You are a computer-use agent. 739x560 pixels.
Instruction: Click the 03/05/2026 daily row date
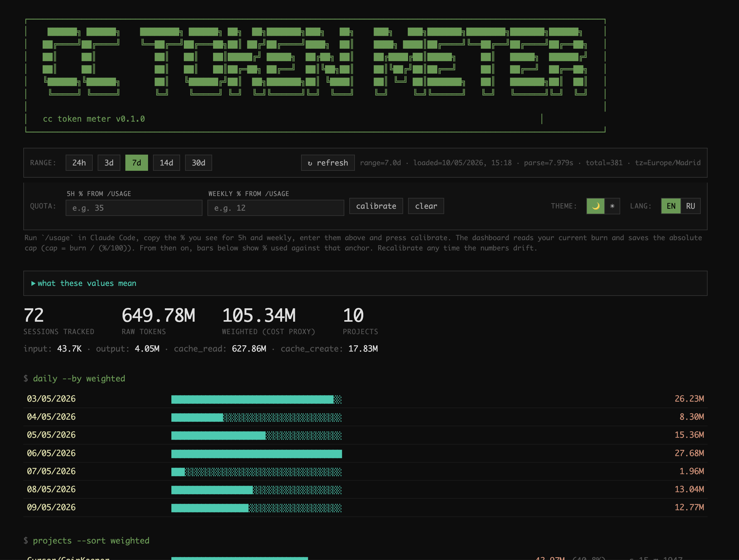tap(51, 399)
